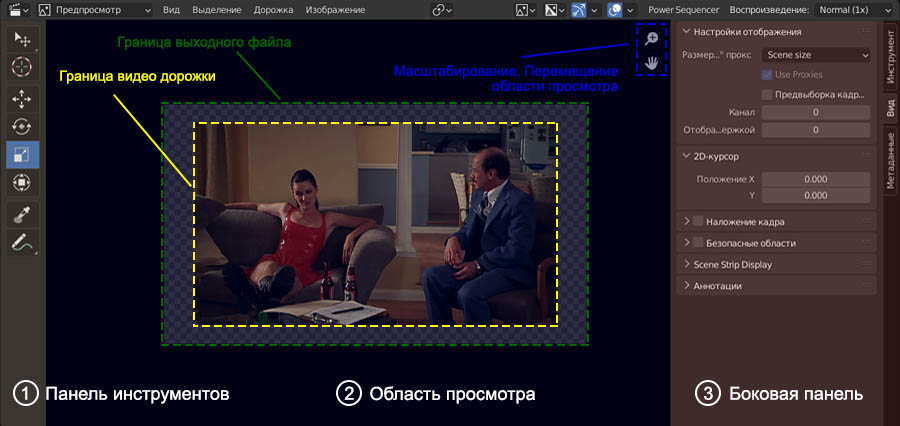Select the Tweak selection tool
The image size is (900, 426).
pos(22,39)
